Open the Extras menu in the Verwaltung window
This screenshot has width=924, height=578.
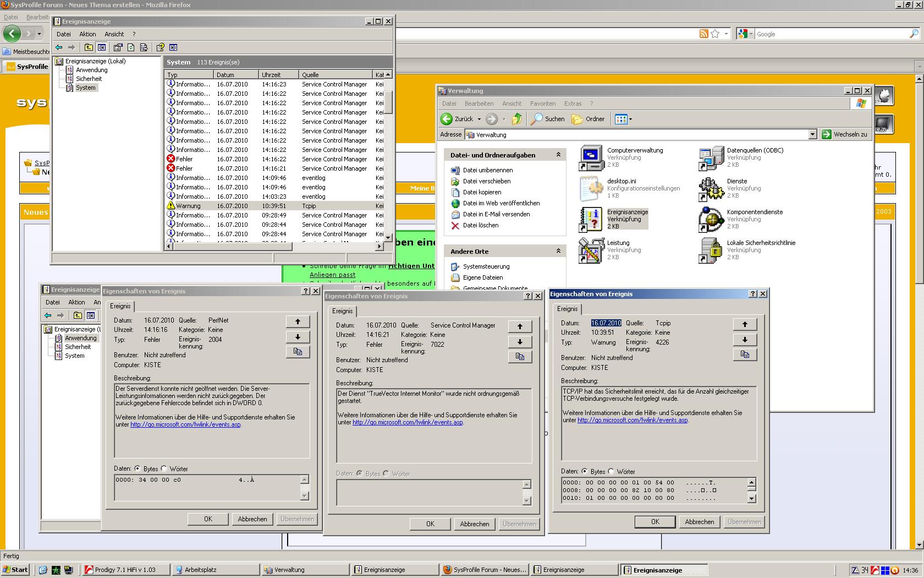573,103
